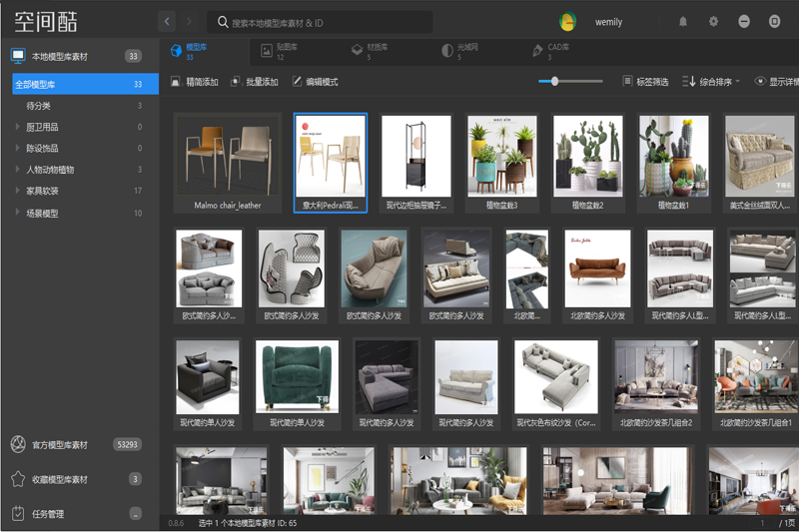
Task: Open 任务管理 task manager icon
Action: pyautogui.click(x=17, y=514)
